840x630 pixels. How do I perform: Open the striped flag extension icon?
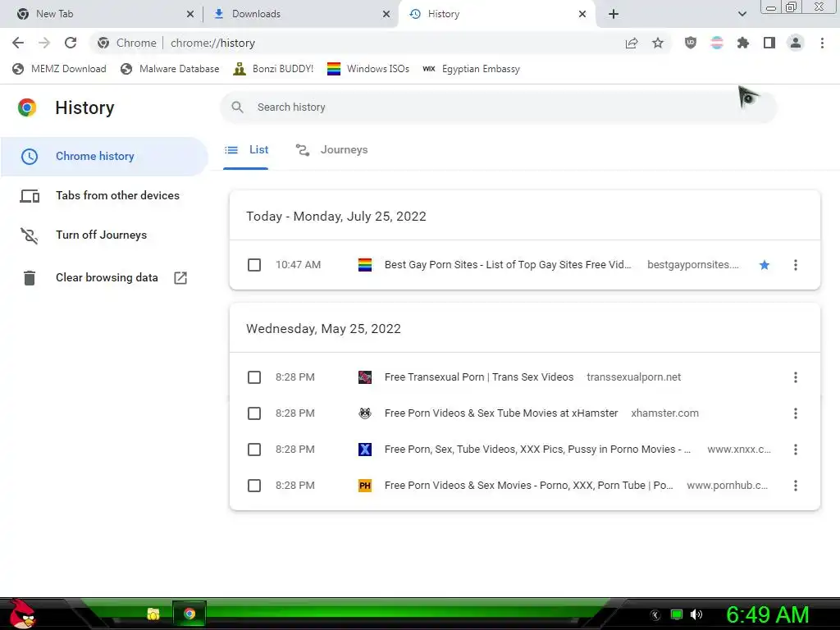click(x=717, y=43)
